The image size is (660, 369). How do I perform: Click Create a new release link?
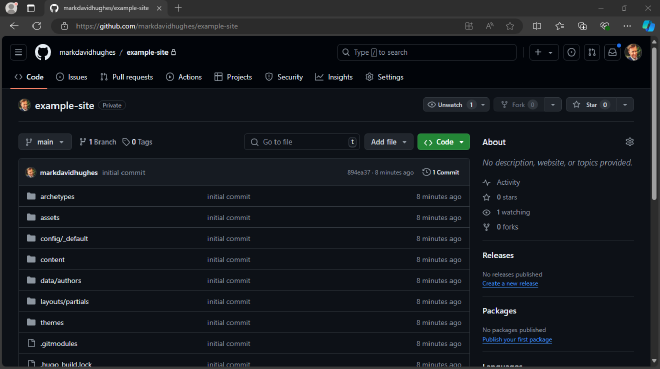pyautogui.click(x=510, y=284)
